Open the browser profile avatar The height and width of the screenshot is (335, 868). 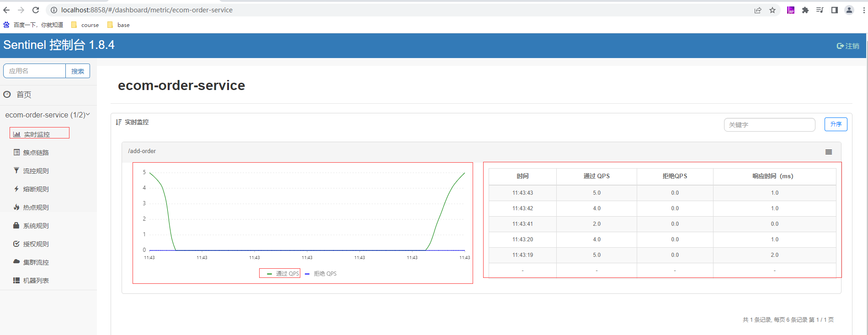point(849,10)
